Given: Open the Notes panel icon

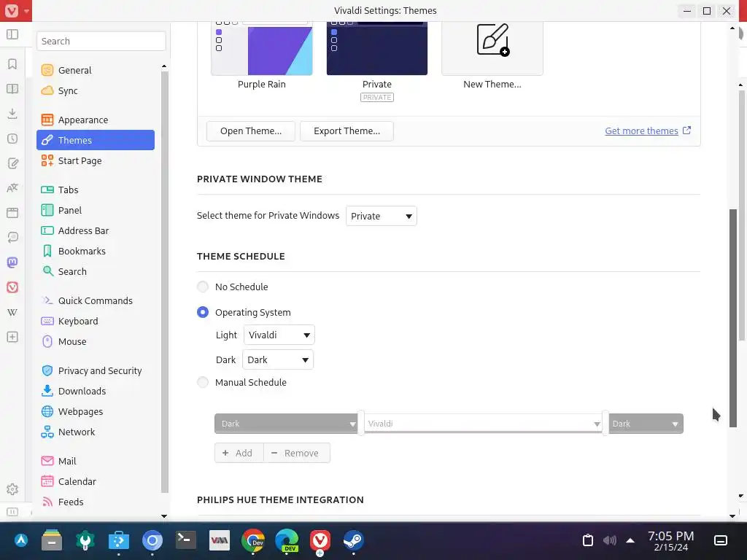Looking at the screenshot, I should pyautogui.click(x=12, y=163).
